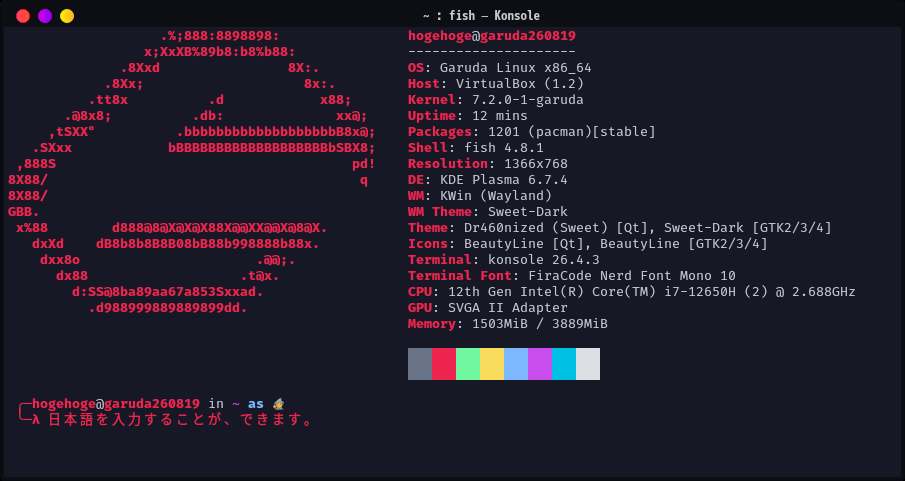Click the 'Shell: fish 4.8.1' line
Image resolution: width=905 pixels, height=481 pixels.
[x=476, y=148]
